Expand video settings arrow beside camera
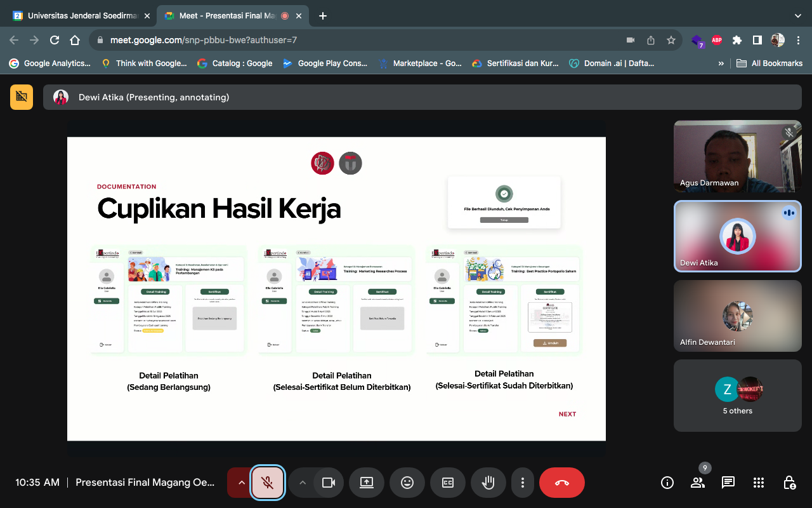Screen dimensions: 812x508 tap(303, 483)
